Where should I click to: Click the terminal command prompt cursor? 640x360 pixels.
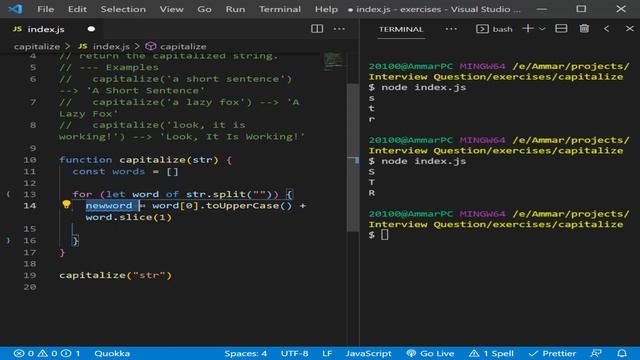click(x=384, y=235)
